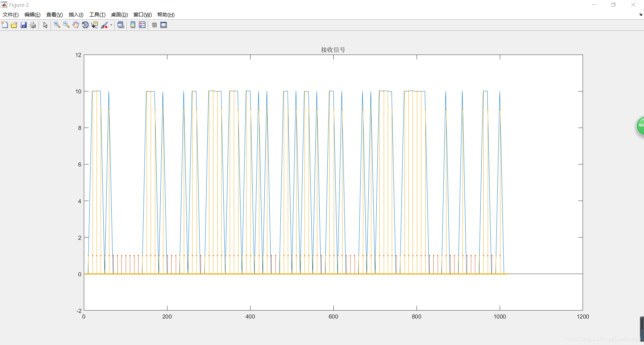644x345 pixels.
Task: Select the Edit Plot arrow tool
Action: [45, 25]
